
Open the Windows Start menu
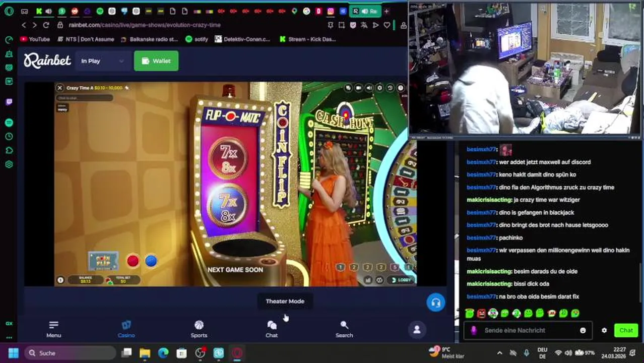point(13,353)
